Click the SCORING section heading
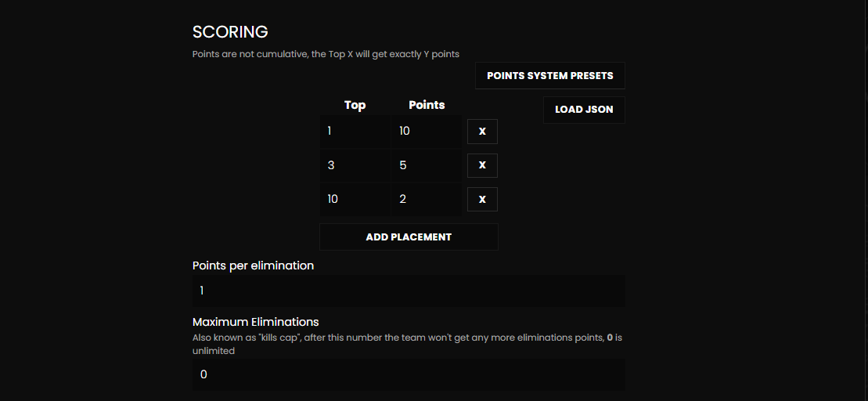The height and width of the screenshot is (401, 868). pyautogui.click(x=230, y=32)
